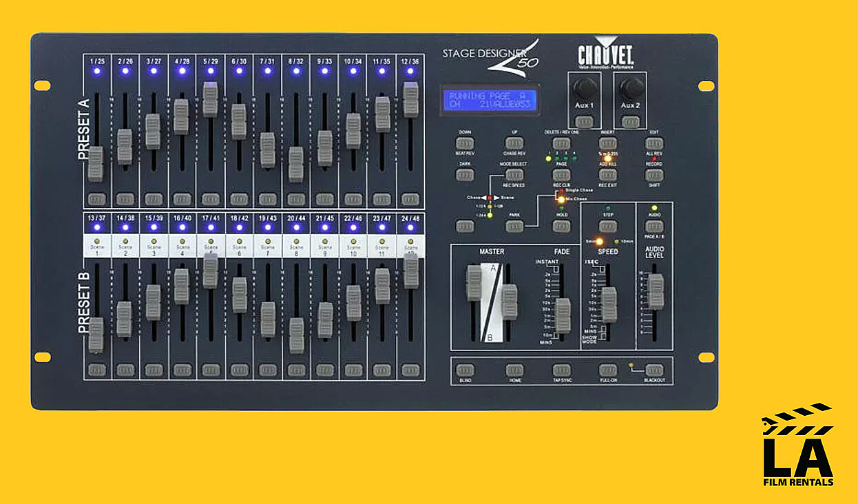Push the TAP SYNC button
Viewport: 858px width, 504px height.
(561, 370)
